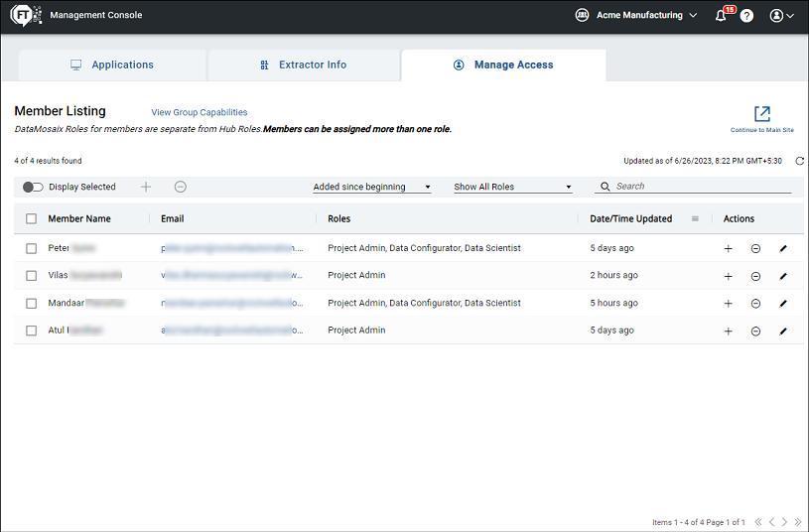Image resolution: width=809 pixels, height=532 pixels.
Task: Refresh the member listing
Action: pyautogui.click(x=799, y=161)
